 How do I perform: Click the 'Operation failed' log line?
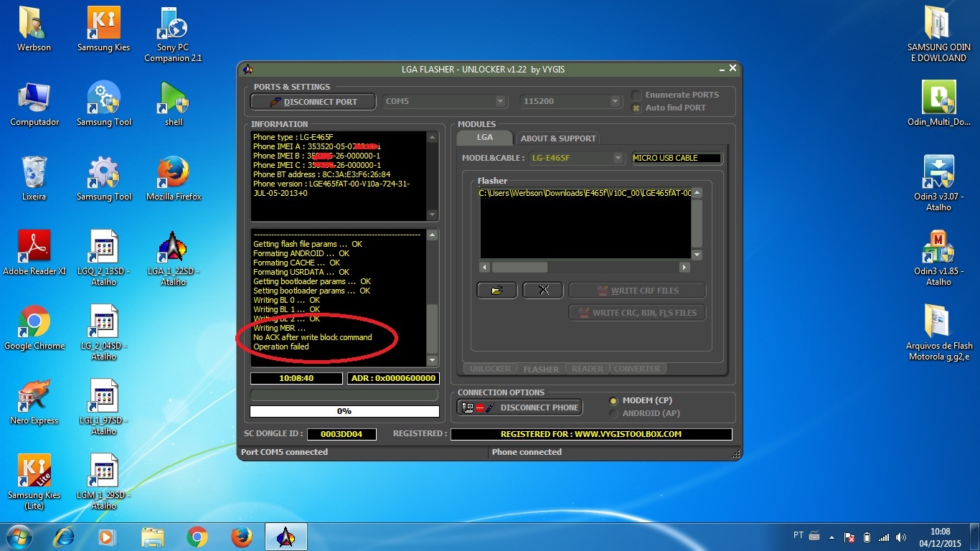click(281, 347)
